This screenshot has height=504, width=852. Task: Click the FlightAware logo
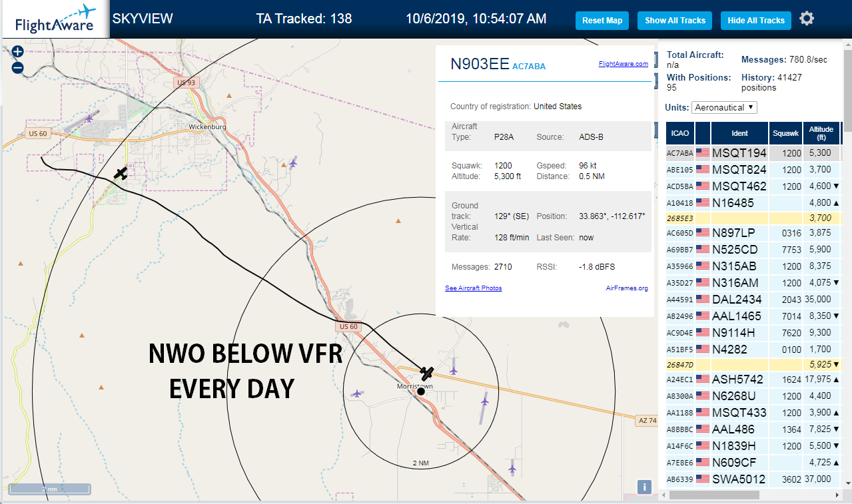pyautogui.click(x=55, y=19)
